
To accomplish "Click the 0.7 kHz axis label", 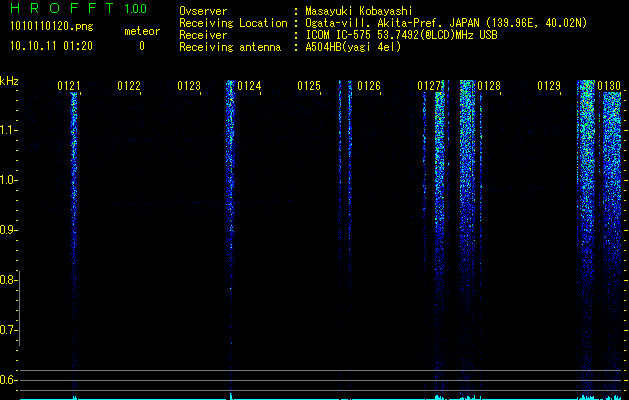I will click(8, 330).
